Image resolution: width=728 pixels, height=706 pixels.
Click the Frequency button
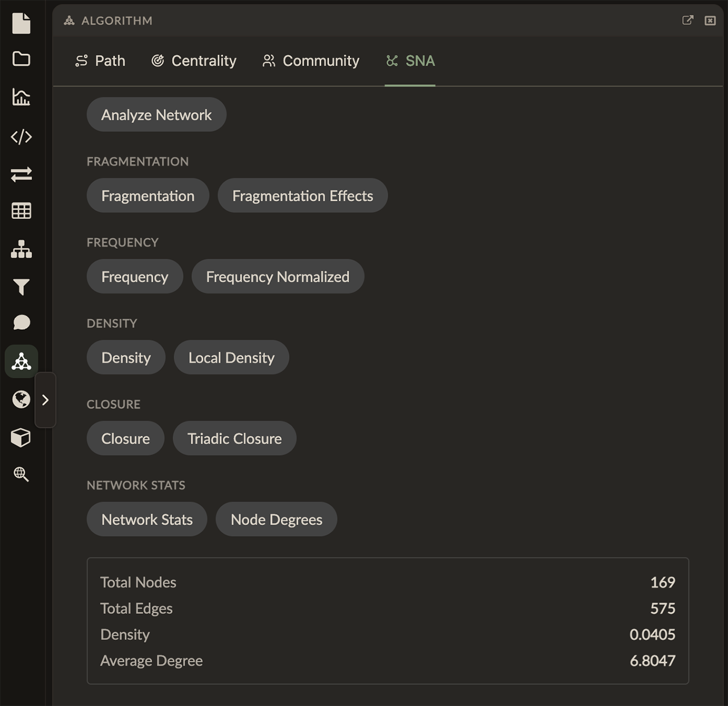click(135, 277)
